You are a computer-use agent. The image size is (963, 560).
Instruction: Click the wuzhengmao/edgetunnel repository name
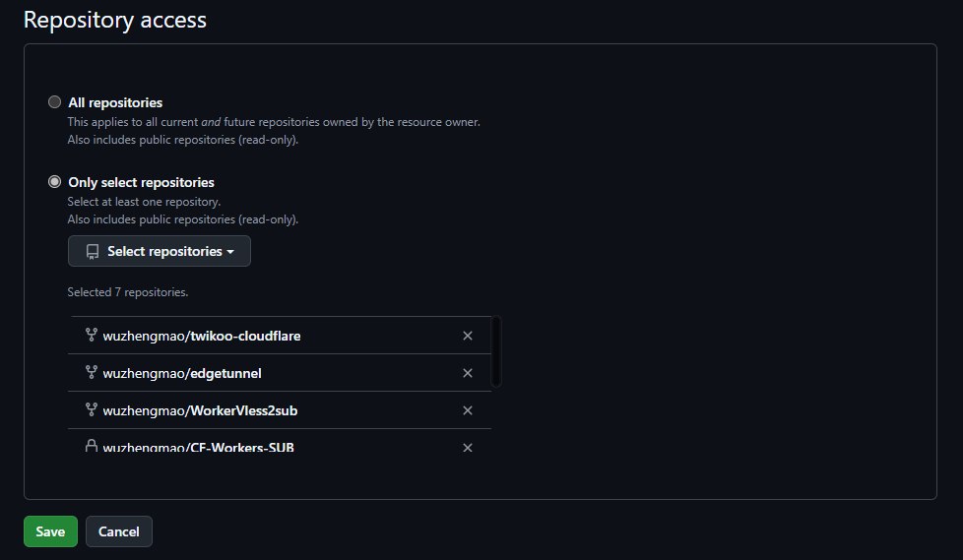click(x=182, y=373)
